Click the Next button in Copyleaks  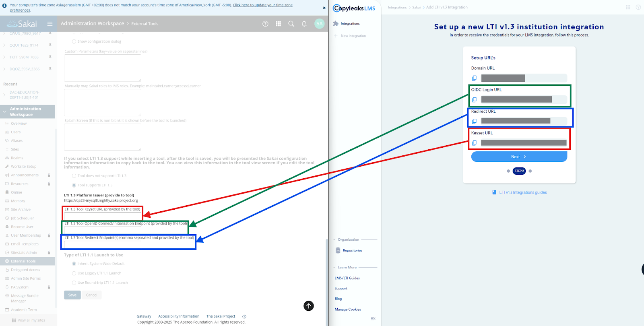(519, 157)
